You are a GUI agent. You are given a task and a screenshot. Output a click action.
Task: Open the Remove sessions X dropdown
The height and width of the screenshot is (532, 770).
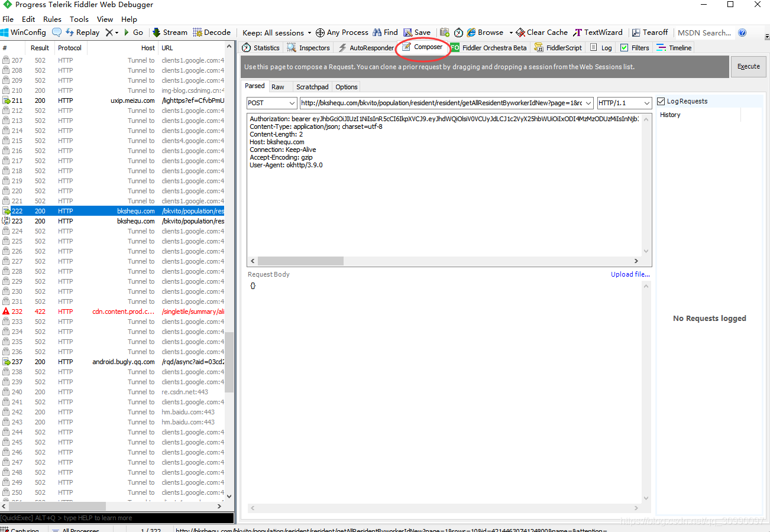point(112,33)
